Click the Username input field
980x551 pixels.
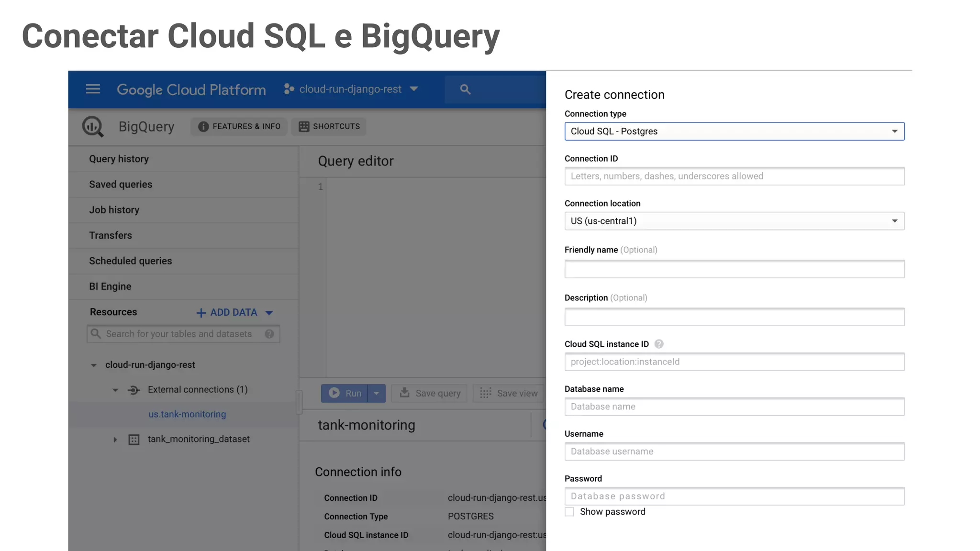coord(735,452)
